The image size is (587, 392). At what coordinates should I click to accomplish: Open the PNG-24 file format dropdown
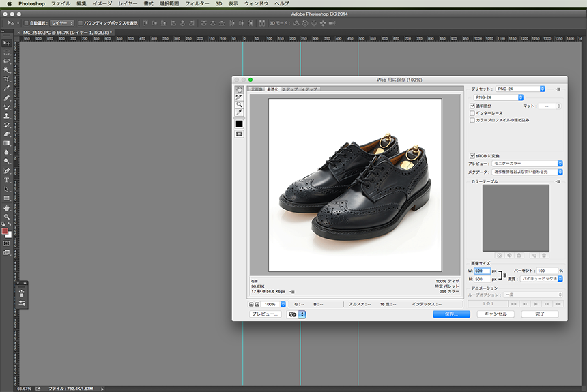coord(498,97)
